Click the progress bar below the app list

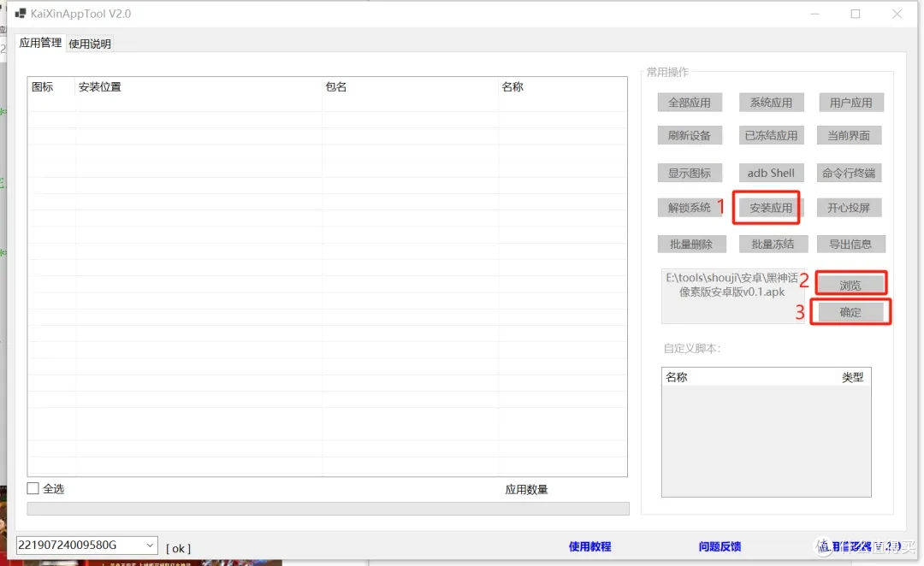click(329, 508)
